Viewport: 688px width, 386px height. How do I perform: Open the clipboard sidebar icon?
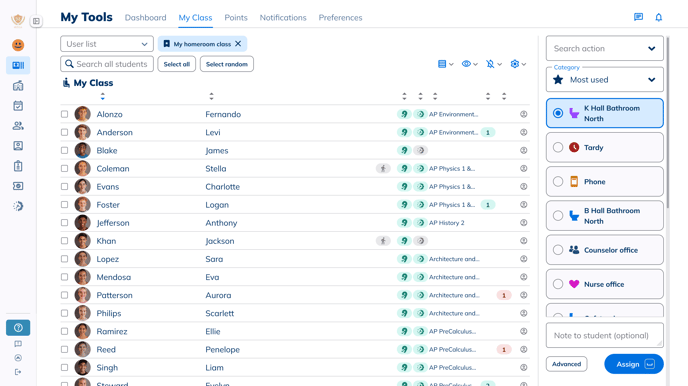click(18, 166)
